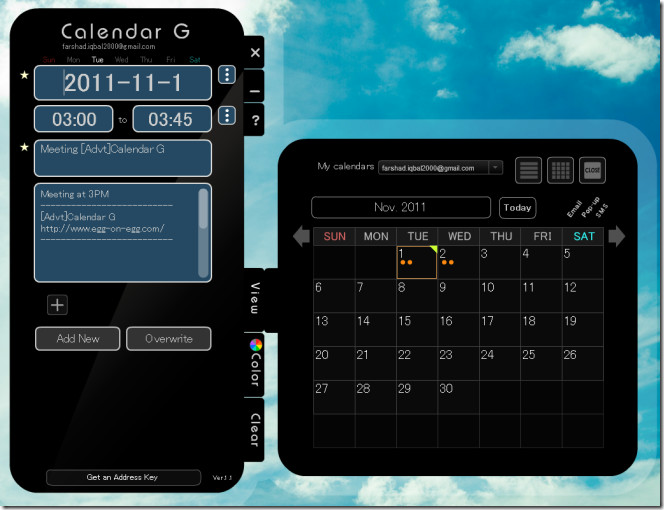
Task: Switch to list view in calendar panel
Action: (x=528, y=170)
